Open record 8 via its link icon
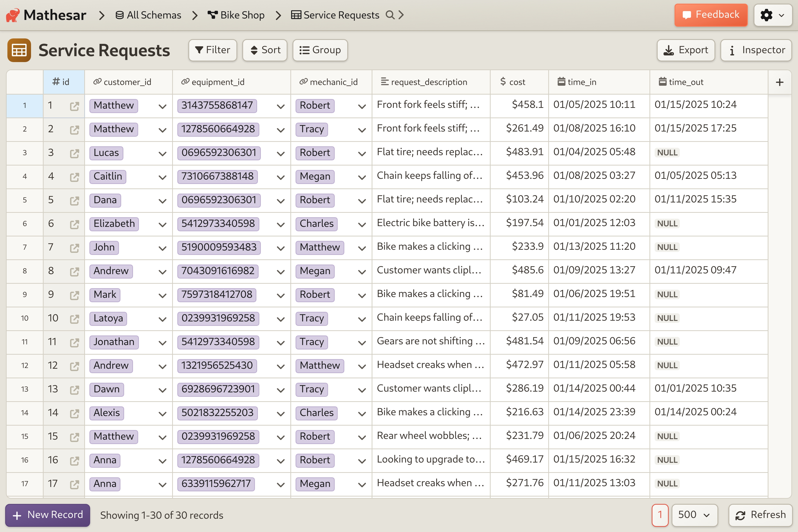This screenshot has height=532, width=798. click(74, 272)
